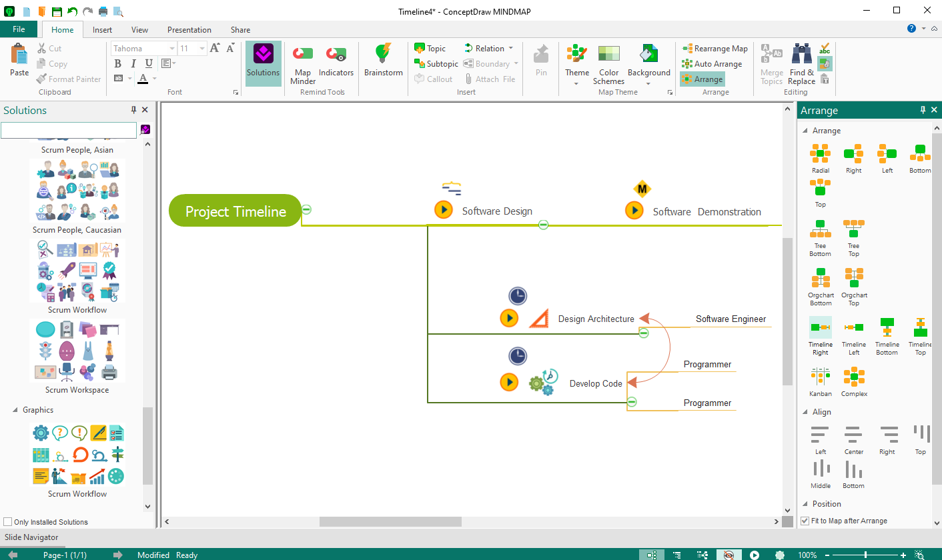This screenshot has height=560, width=942.
Task: Enable Only Installed Solutions checkbox
Action: click(x=8, y=522)
